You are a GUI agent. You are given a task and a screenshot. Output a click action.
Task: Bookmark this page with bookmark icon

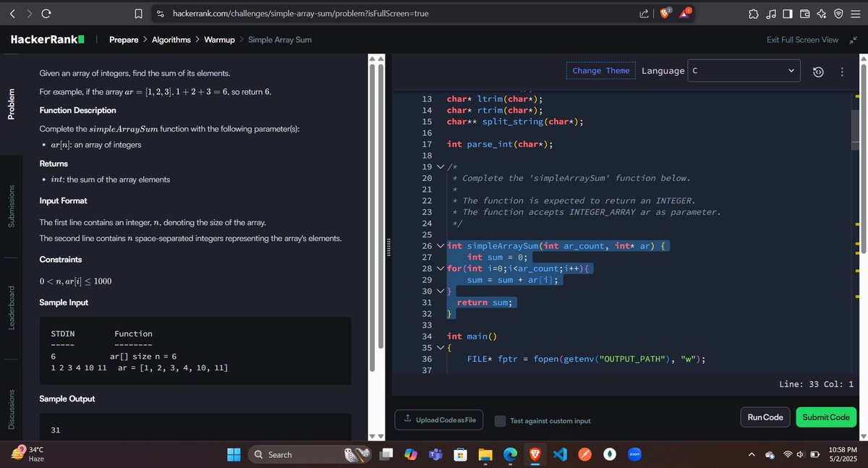click(x=138, y=14)
